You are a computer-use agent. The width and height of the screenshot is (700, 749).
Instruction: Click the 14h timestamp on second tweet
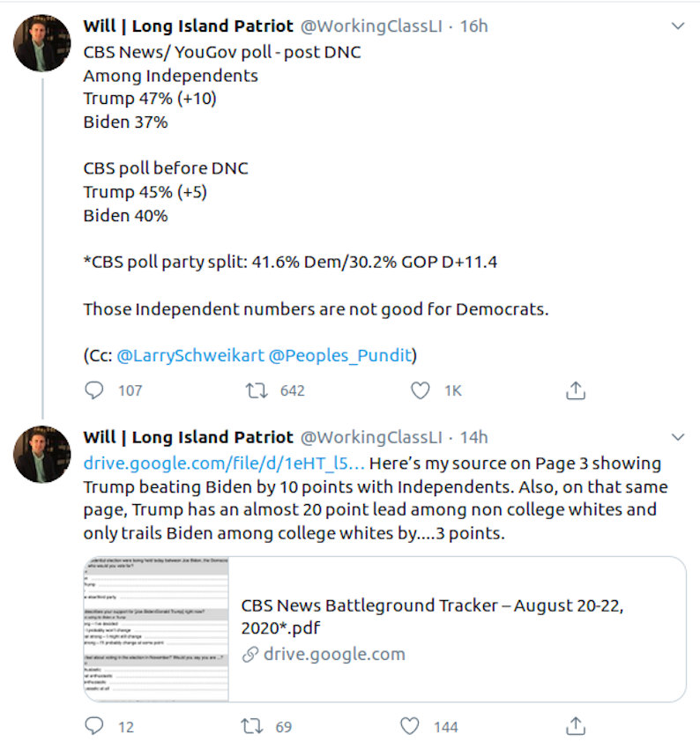pyautogui.click(x=473, y=437)
